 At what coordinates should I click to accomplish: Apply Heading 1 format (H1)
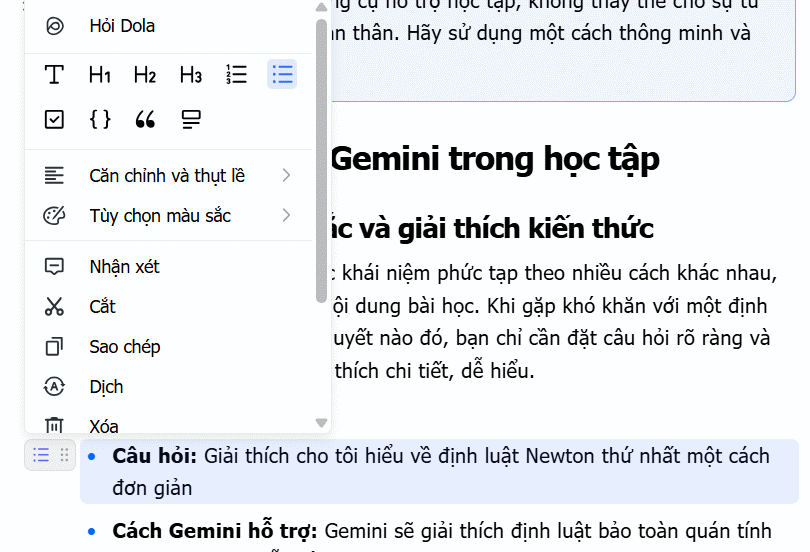100,74
